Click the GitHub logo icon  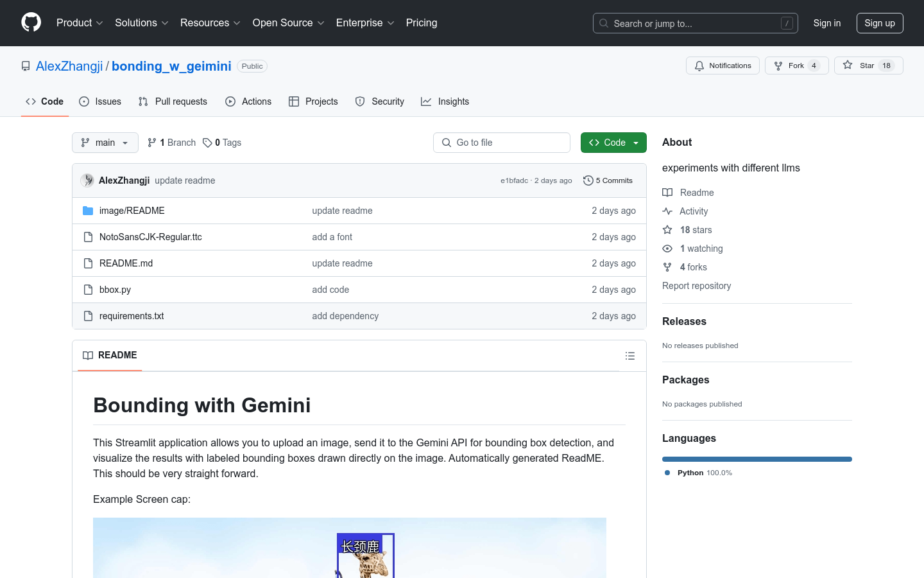click(31, 22)
